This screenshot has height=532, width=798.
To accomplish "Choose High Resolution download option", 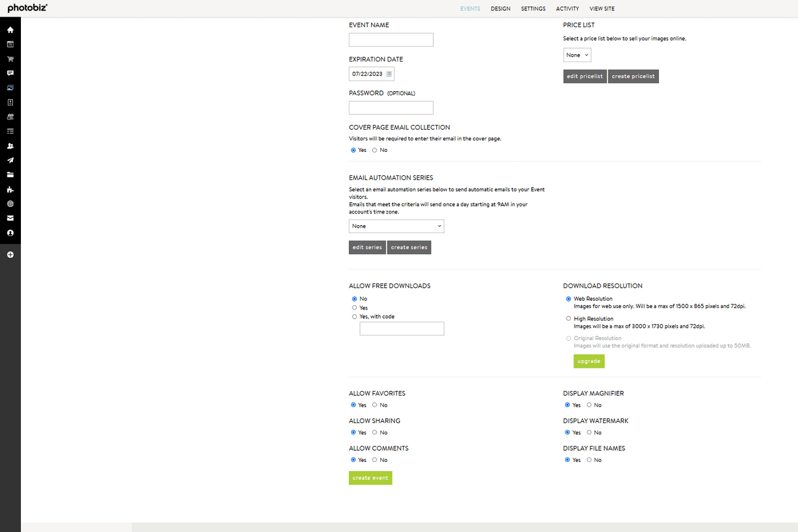I will 569,318.
